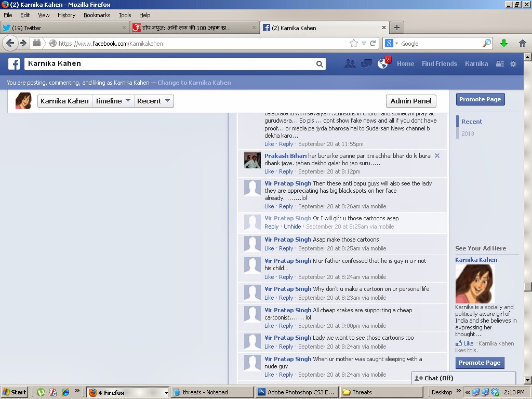Open the threats Notepad taskbar item
The width and height of the screenshot is (532, 399).
[211, 392]
